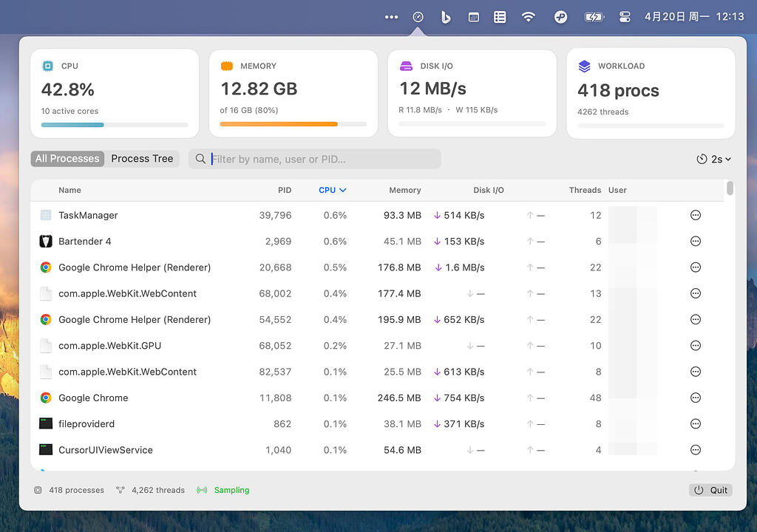Open the Disk I/O summary card
757x532 pixels.
[472, 93]
